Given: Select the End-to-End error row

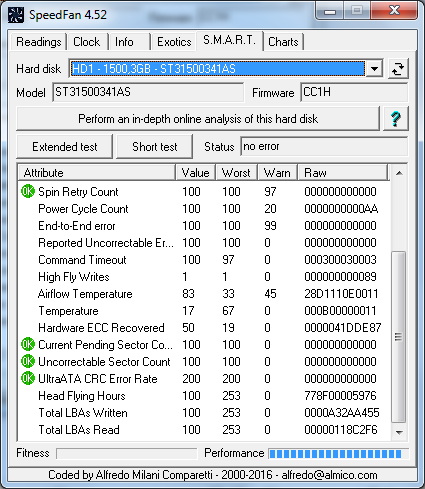Looking at the screenshot, I should point(203,226).
